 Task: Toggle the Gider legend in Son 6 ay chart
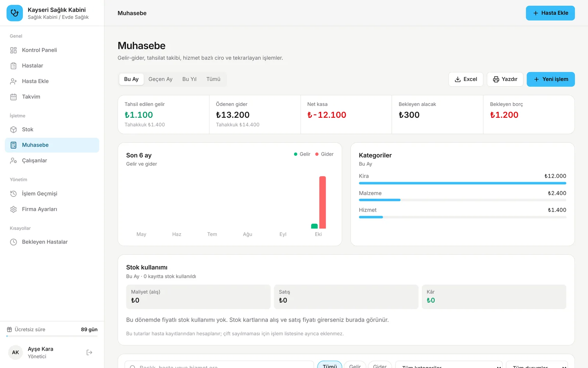pos(324,154)
